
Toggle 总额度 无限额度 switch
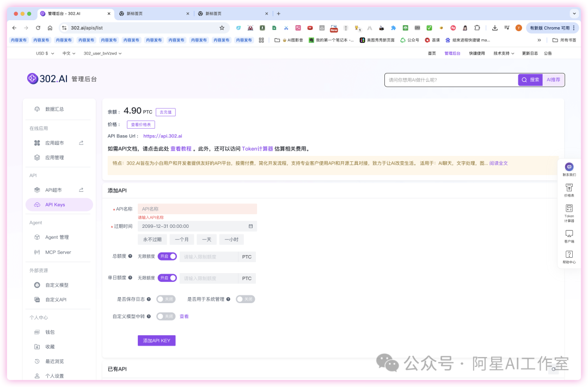click(167, 256)
